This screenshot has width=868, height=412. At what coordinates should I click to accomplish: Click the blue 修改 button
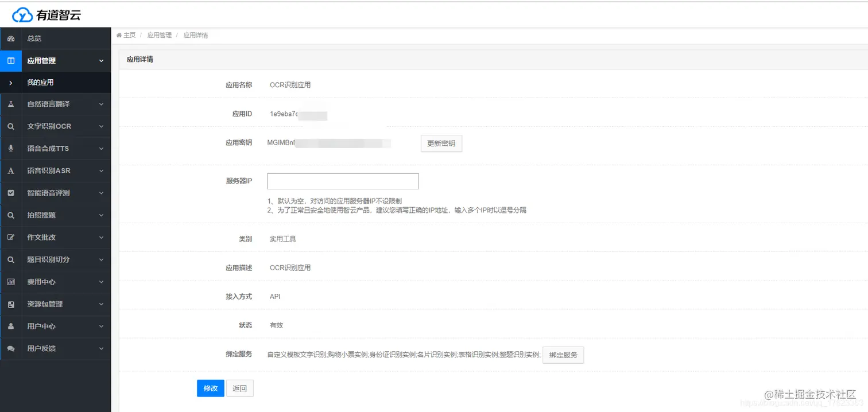pyautogui.click(x=210, y=388)
